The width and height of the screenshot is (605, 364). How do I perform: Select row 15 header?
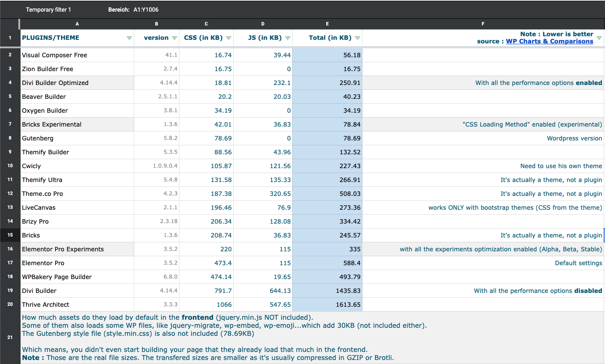click(10, 235)
